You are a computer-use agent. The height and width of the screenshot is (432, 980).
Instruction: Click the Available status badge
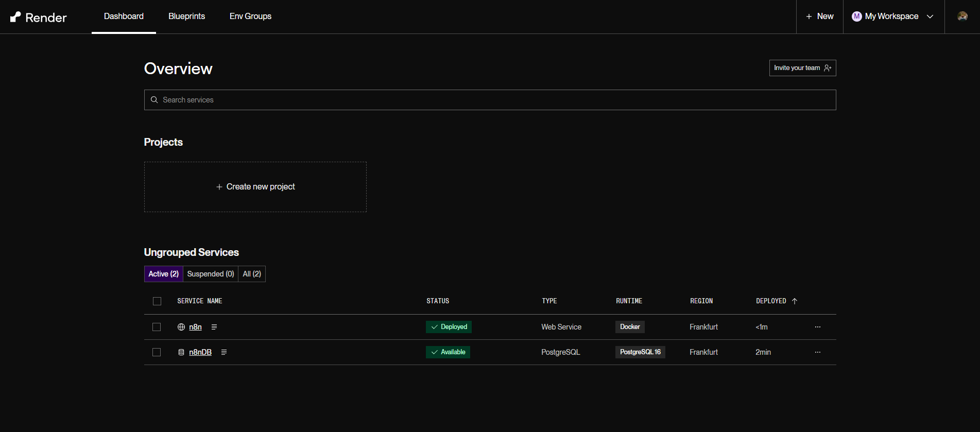[448, 352]
